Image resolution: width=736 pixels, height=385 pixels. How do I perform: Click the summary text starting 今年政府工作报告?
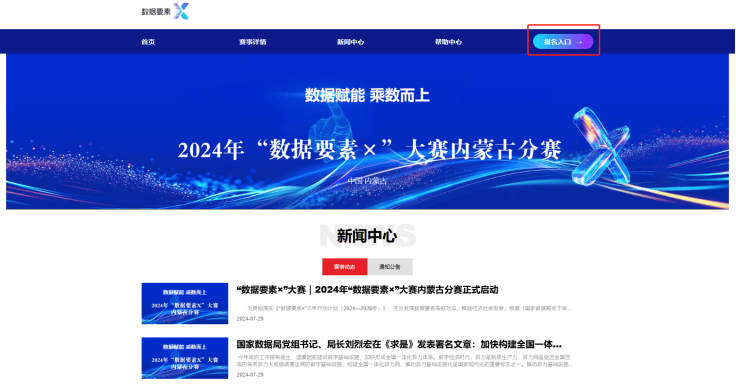click(405, 361)
